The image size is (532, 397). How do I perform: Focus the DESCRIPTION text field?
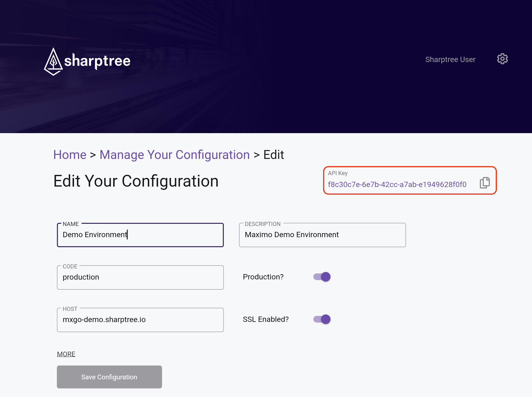[322, 235]
